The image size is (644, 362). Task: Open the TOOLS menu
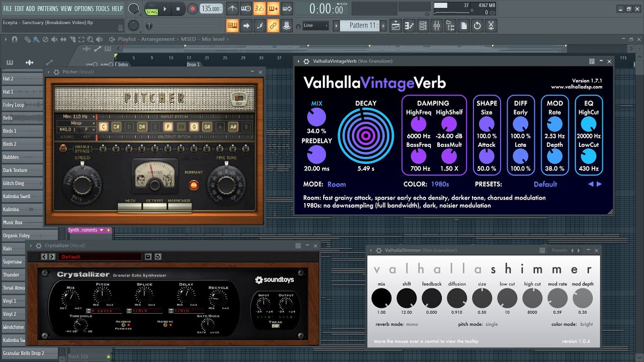click(103, 9)
